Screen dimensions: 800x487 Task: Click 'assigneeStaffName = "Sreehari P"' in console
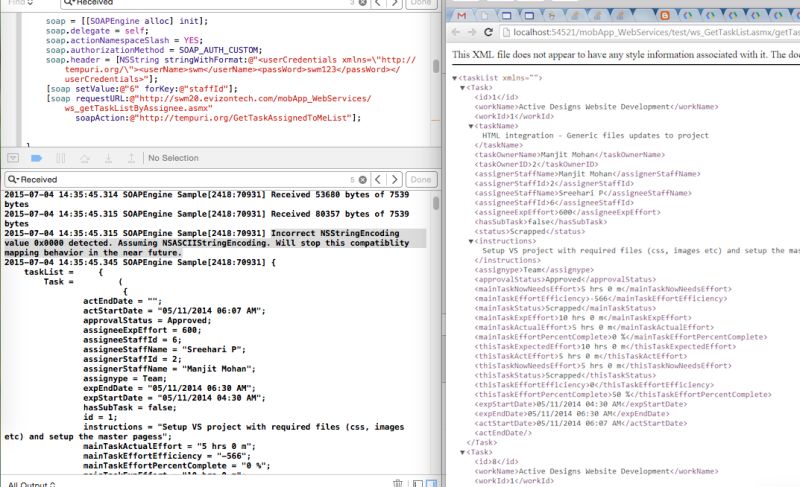164,349
